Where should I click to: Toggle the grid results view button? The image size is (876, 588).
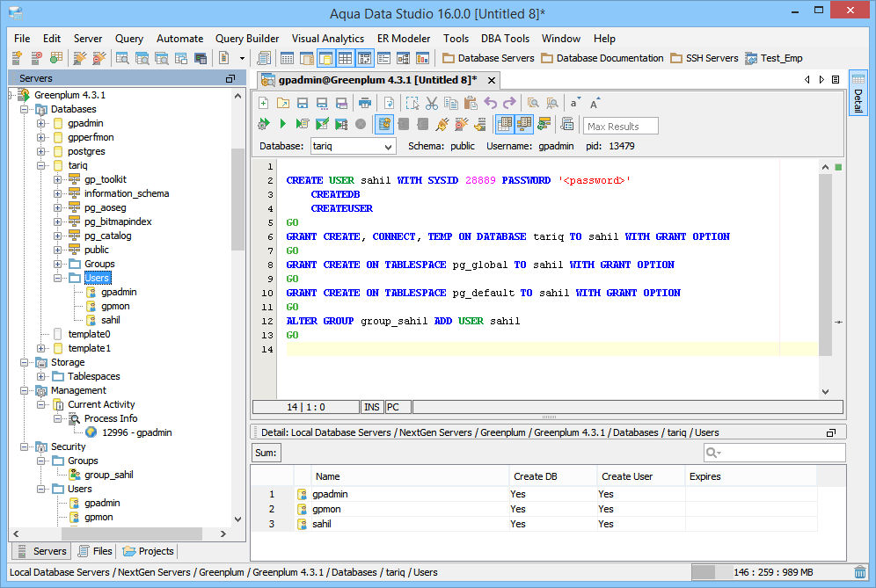coord(505,125)
